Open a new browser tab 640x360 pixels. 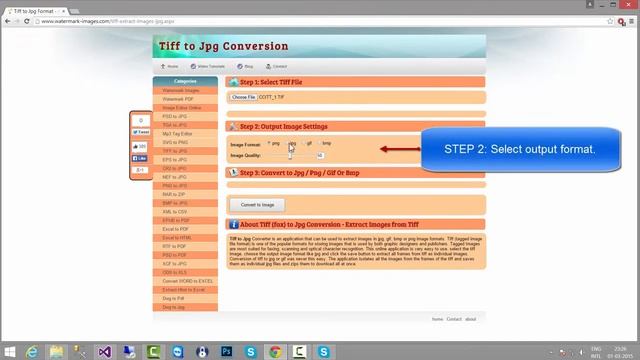(75, 11)
